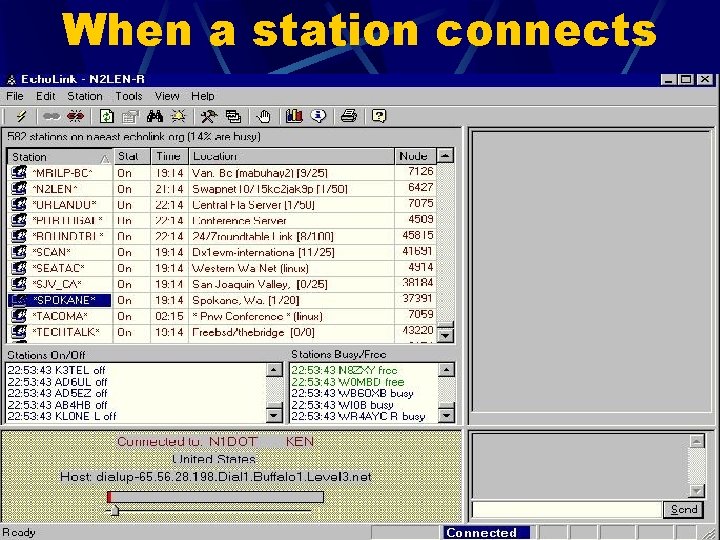The height and width of the screenshot is (540, 720).
Task: Select the *SPOKANE* station row
Action: tap(222, 300)
